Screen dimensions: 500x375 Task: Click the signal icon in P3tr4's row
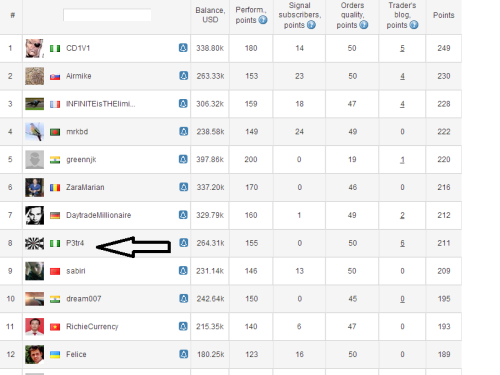pos(183,242)
